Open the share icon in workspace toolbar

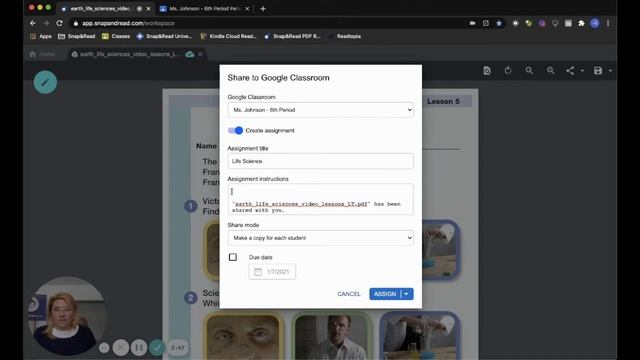(570, 71)
